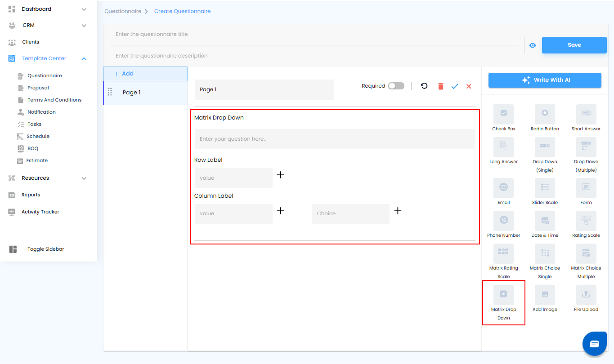This screenshot has height=364, width=614.
Task: Click the Toggle Sidebar option
Action: pyautogui.click(x=45, y=249)
